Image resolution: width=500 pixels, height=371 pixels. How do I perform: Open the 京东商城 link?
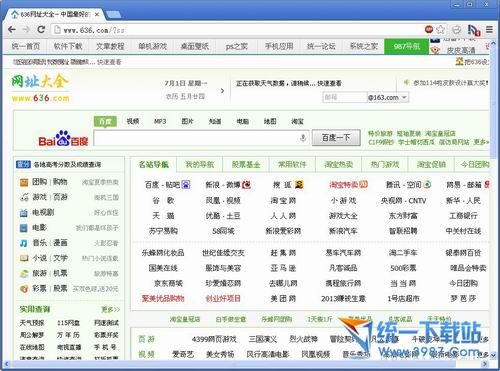[168, 283]
